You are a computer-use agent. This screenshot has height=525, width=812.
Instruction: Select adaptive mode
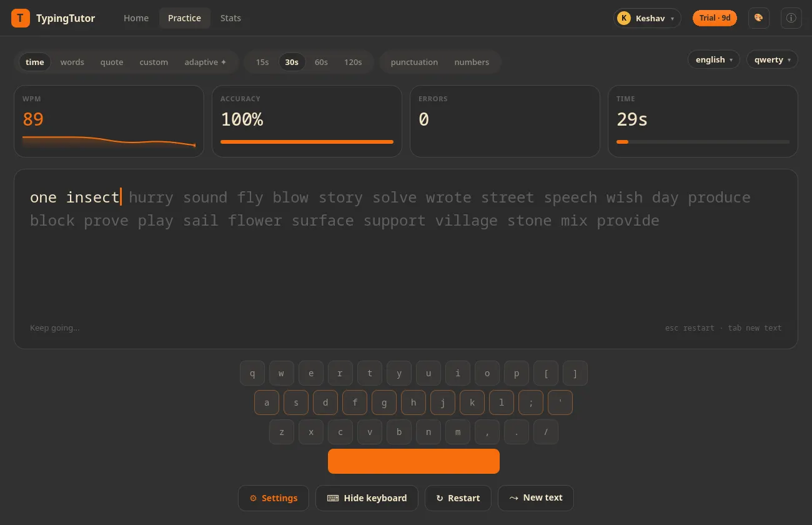[x=205, y=62]
